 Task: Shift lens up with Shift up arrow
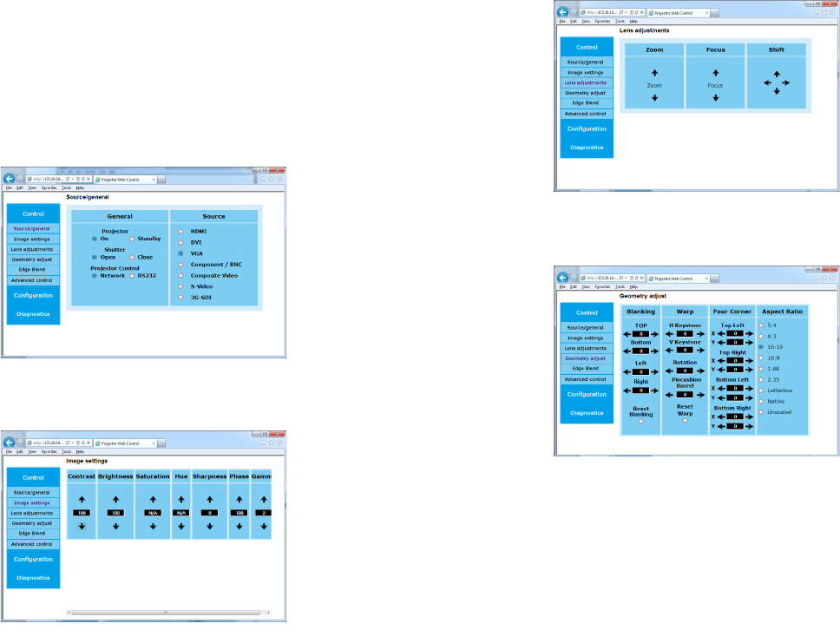777,74
